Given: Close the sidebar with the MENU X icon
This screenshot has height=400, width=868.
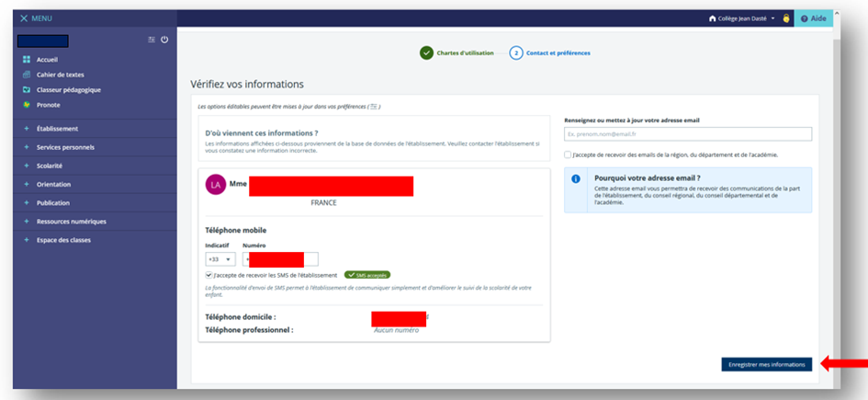Looking at the screenshot, I should click(24, 18).
